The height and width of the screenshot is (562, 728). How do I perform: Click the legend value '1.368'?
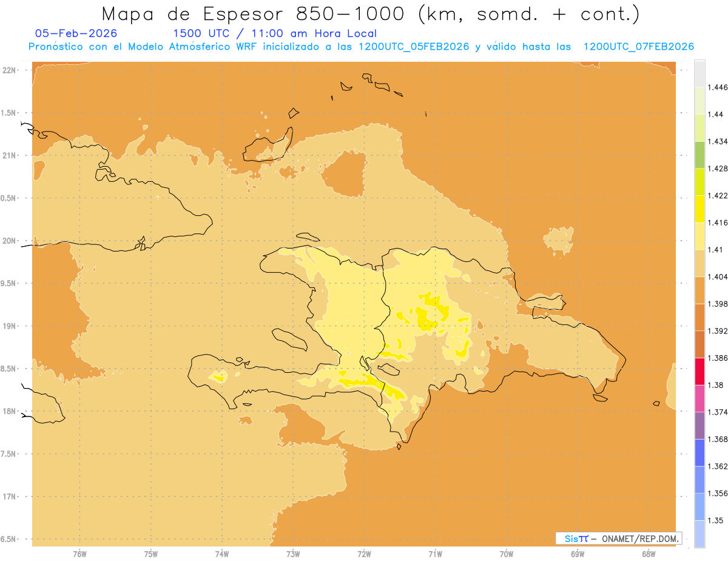(x=718, y=439)
